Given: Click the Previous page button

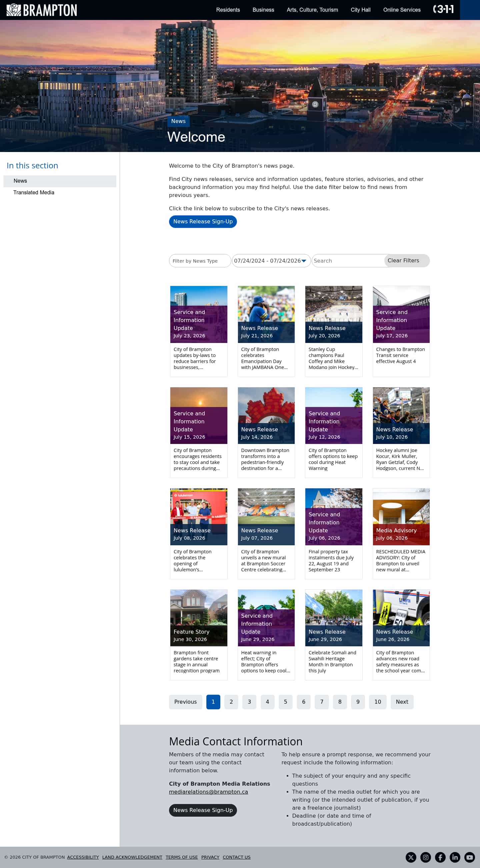Looking at the screenshot, I should click(186, 702).
